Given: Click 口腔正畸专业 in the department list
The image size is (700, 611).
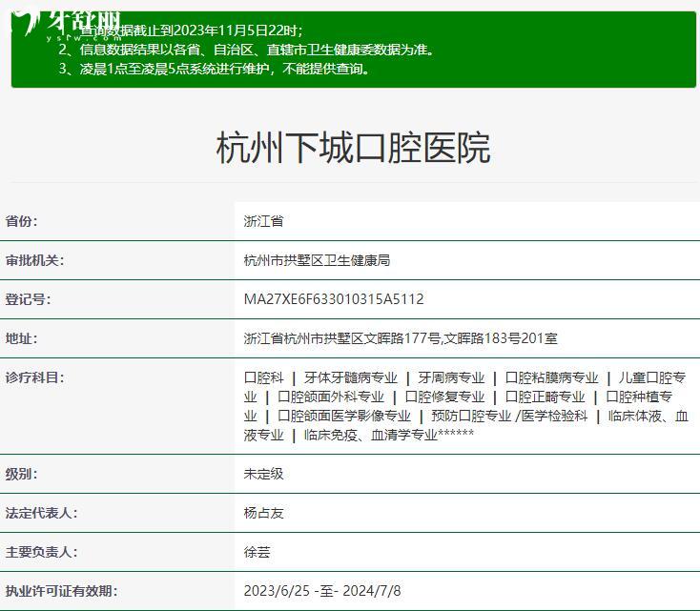Looking at the screenshot, I should click(x=546, y=397).
